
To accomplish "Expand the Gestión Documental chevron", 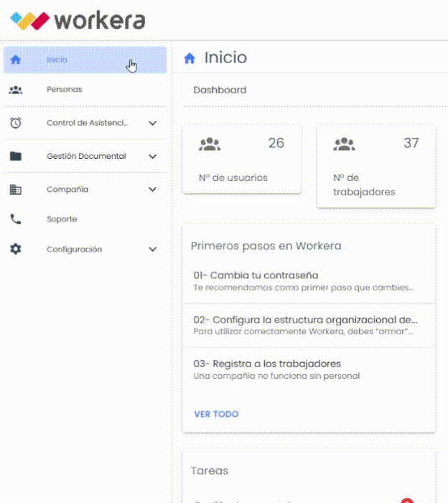I will click(153, 157).
